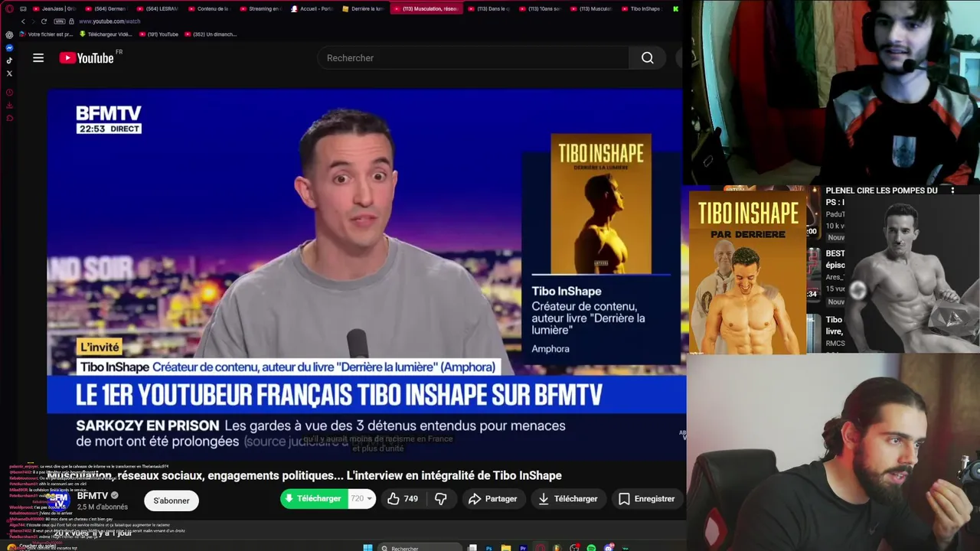Click the Windows Start button

(367, 548)
